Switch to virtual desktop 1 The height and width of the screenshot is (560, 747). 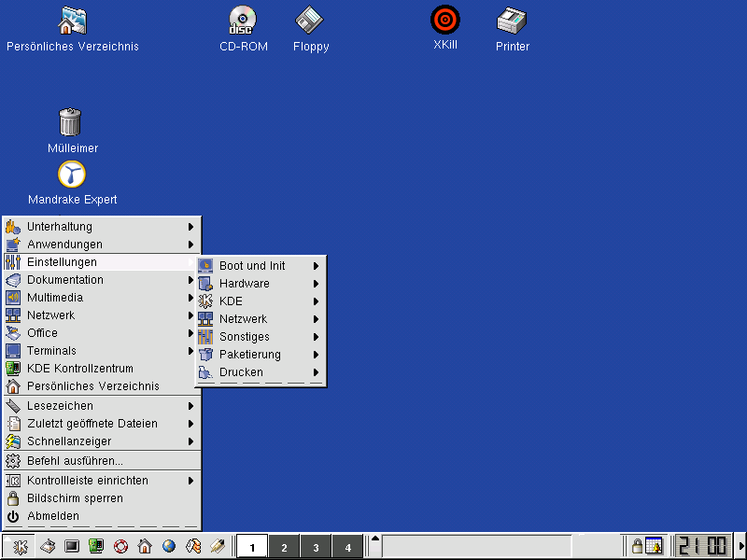pos(252,546)
